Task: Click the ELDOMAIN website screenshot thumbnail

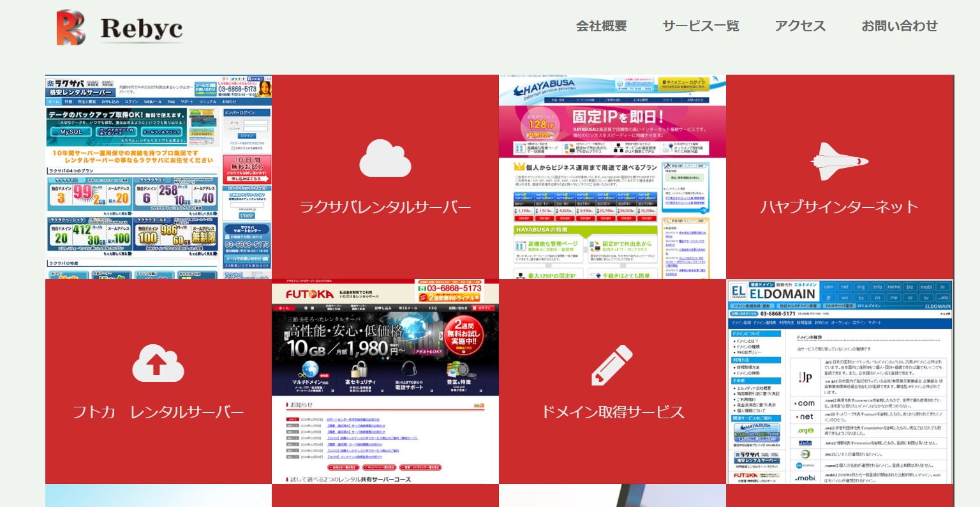Action: coord(840,382)
